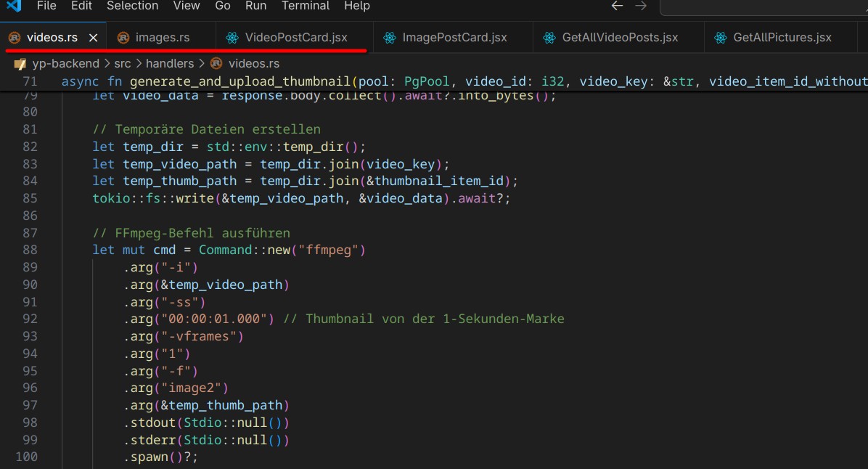Click the VS Code logo icon
868x469 pixels.
click(13, 6)
